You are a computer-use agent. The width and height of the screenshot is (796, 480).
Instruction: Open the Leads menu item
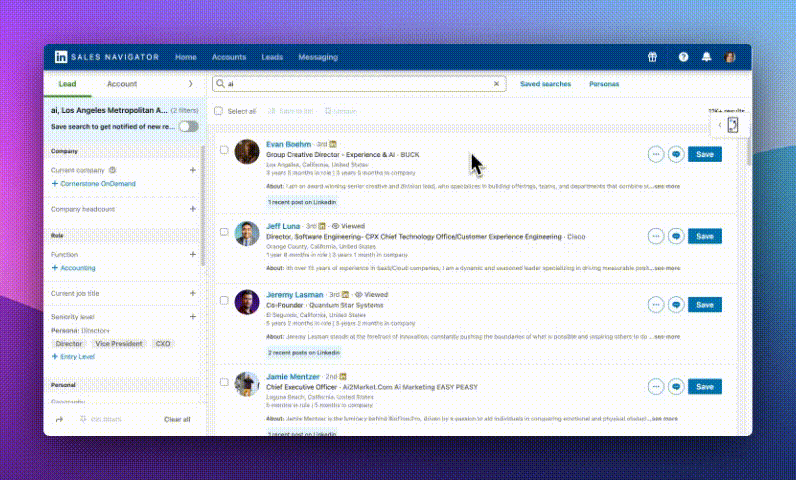[x=272, y=57]
